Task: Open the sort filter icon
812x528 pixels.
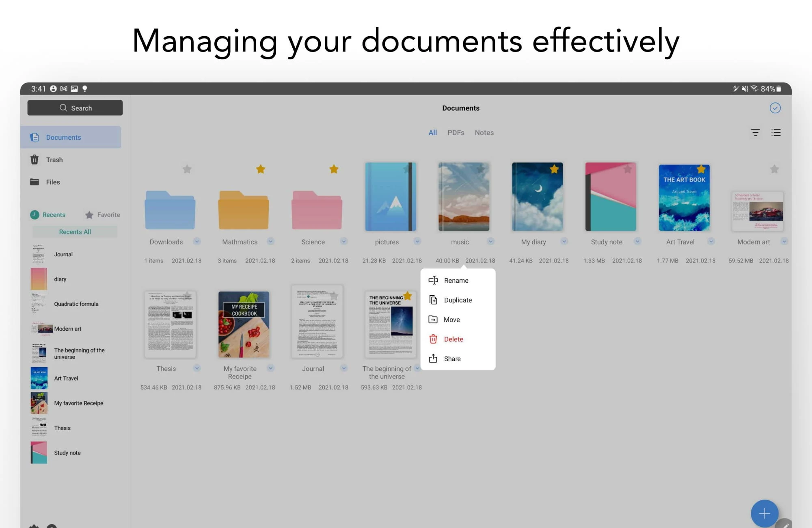Action: click(x=755, y=132)
